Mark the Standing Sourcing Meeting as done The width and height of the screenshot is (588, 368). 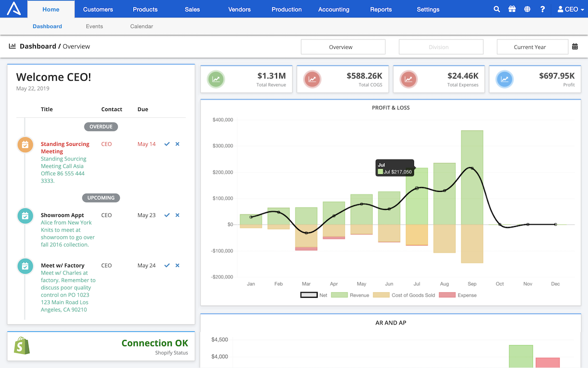click(x=167, y=144)
